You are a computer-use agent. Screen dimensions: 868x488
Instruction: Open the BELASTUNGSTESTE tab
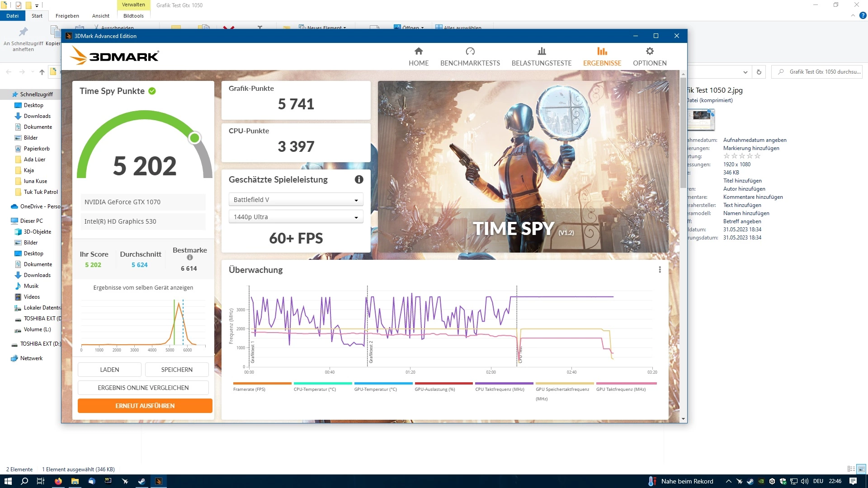[x=541, y=56]
